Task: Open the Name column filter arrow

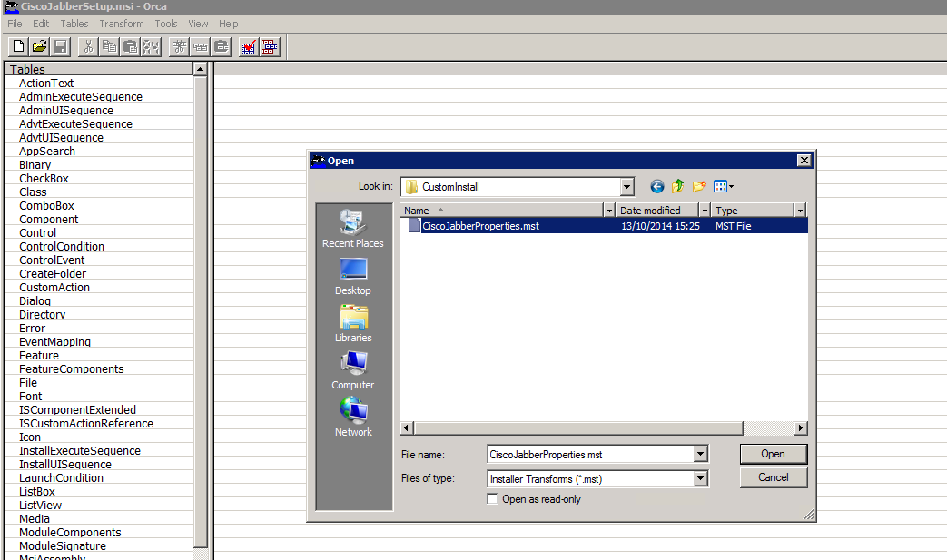Action: coord(609,210)
